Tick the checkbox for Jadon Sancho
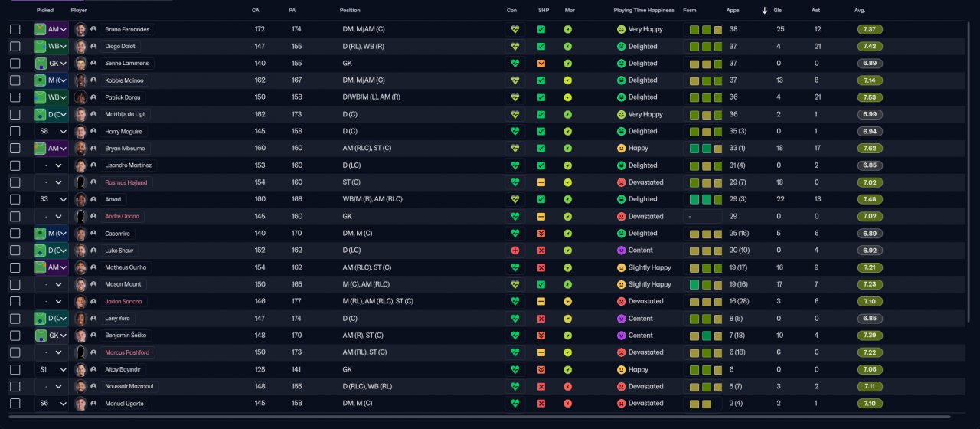 [x=15, y=301]
